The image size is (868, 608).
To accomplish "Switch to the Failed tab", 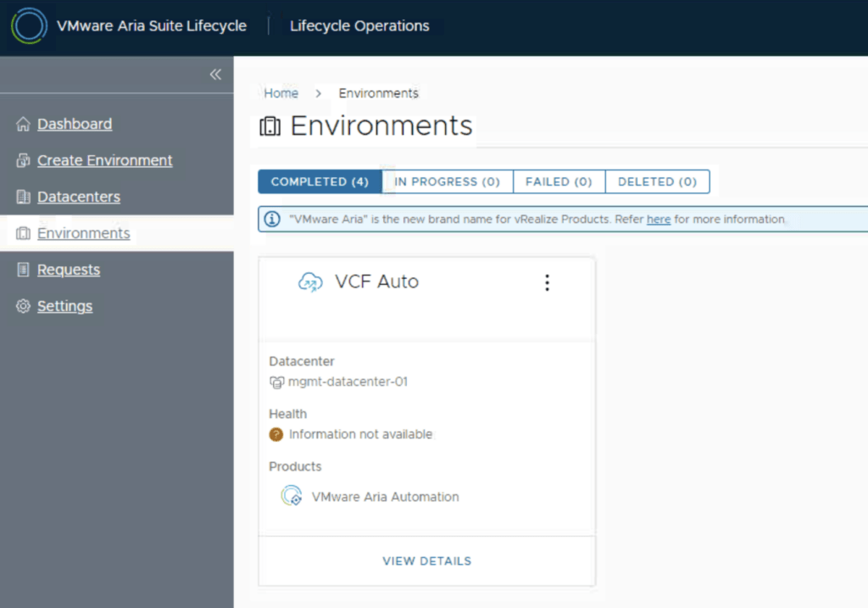I will (559, 182).
